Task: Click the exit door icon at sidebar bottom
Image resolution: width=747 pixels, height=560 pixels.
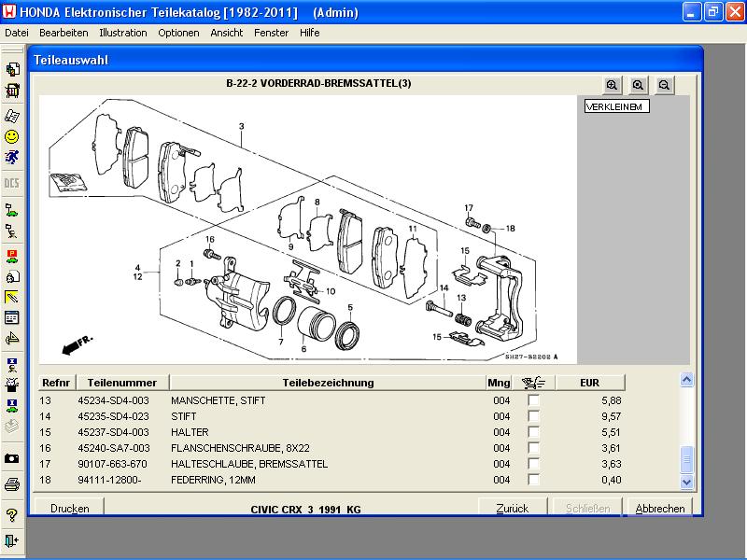Action: 12,539
